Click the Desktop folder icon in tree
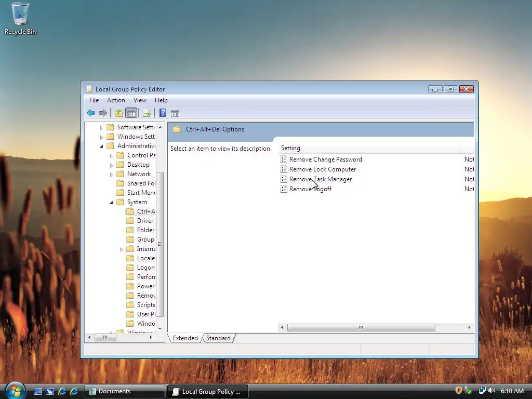 pyautogui.click(x=120, y=165)
